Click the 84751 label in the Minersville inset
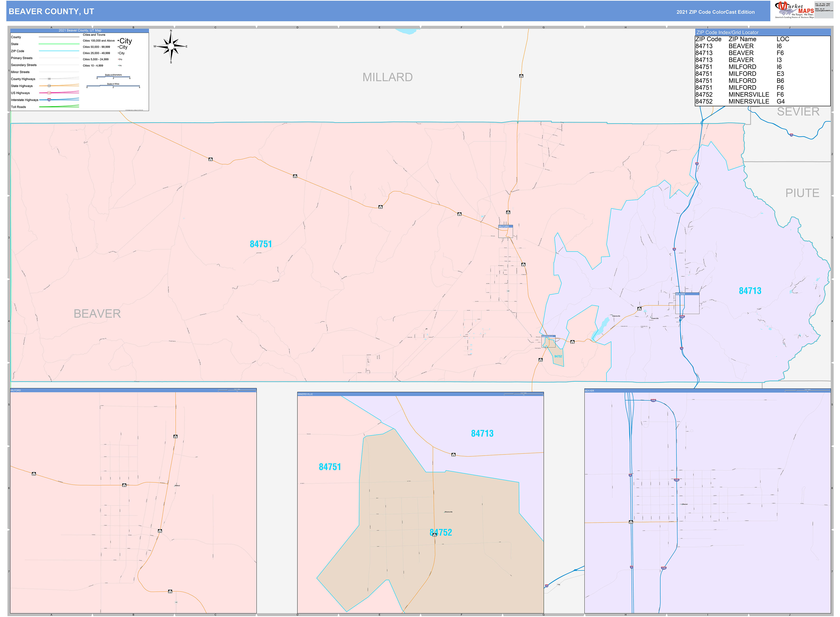Viewport: 840px width, 617px height. 330,467
